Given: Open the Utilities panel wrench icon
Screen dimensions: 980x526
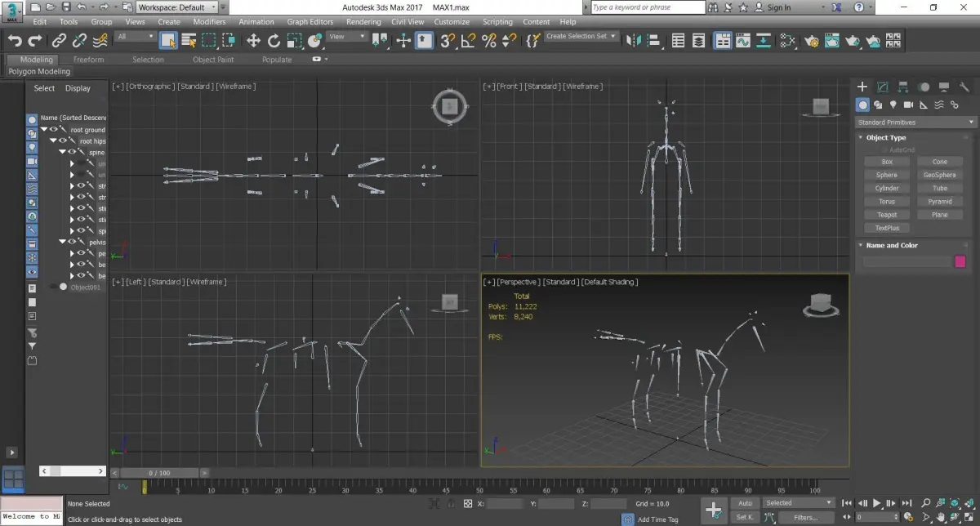Looking at the screenshot, I should (x=964, y=87).
